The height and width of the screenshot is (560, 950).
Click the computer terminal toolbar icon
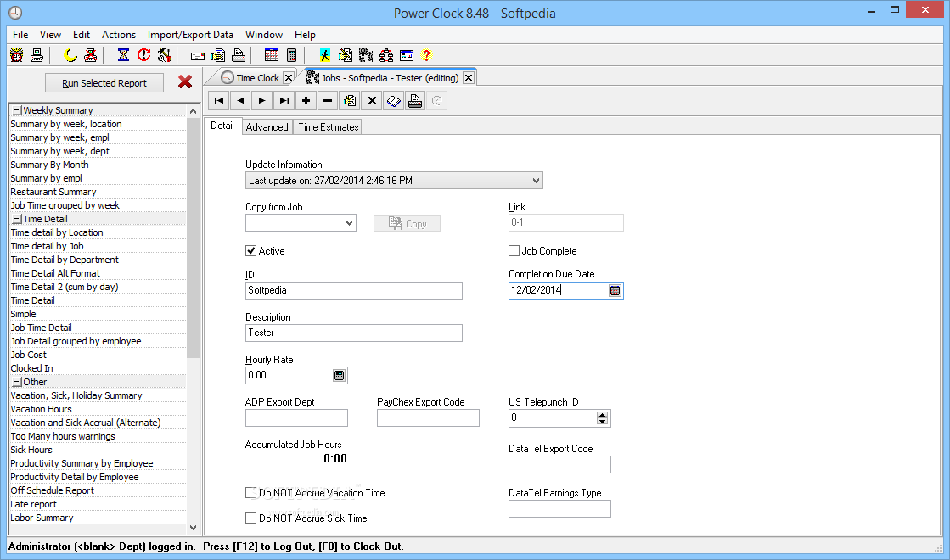(x=37, y=56)
